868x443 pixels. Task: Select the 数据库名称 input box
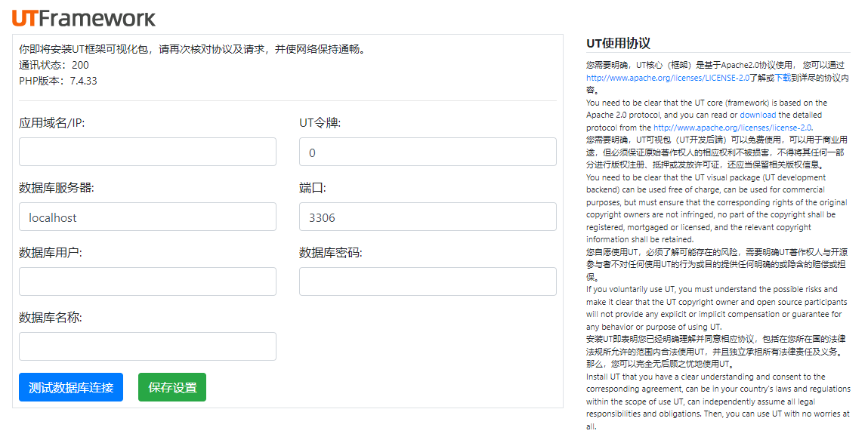coord(147,346)
